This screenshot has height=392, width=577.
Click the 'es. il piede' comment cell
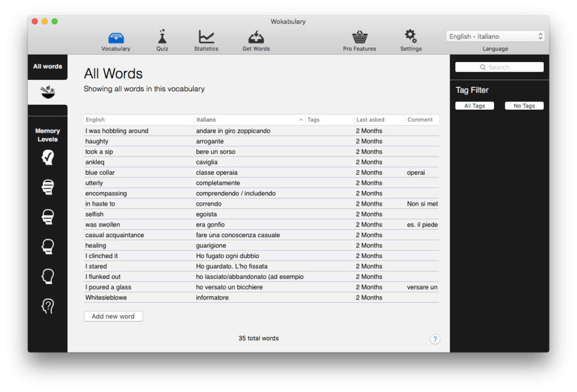point(423,225)
